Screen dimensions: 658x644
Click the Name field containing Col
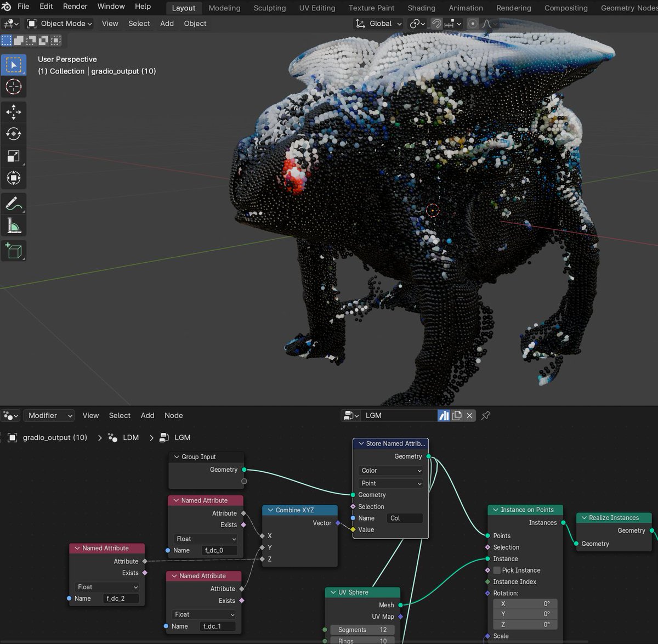coord(404,518)
